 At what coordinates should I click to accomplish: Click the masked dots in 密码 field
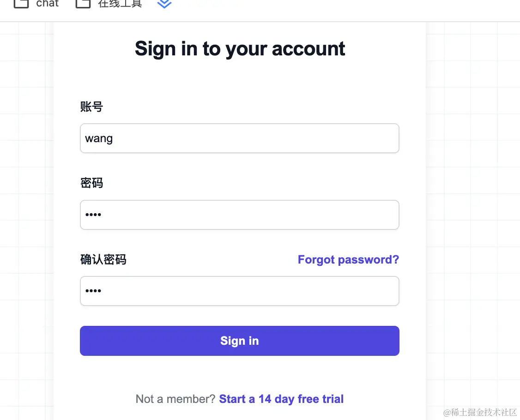point(93,215)
